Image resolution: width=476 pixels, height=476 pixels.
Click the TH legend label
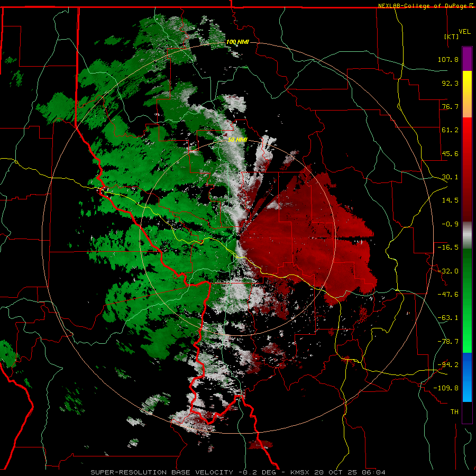coord(454,412)
